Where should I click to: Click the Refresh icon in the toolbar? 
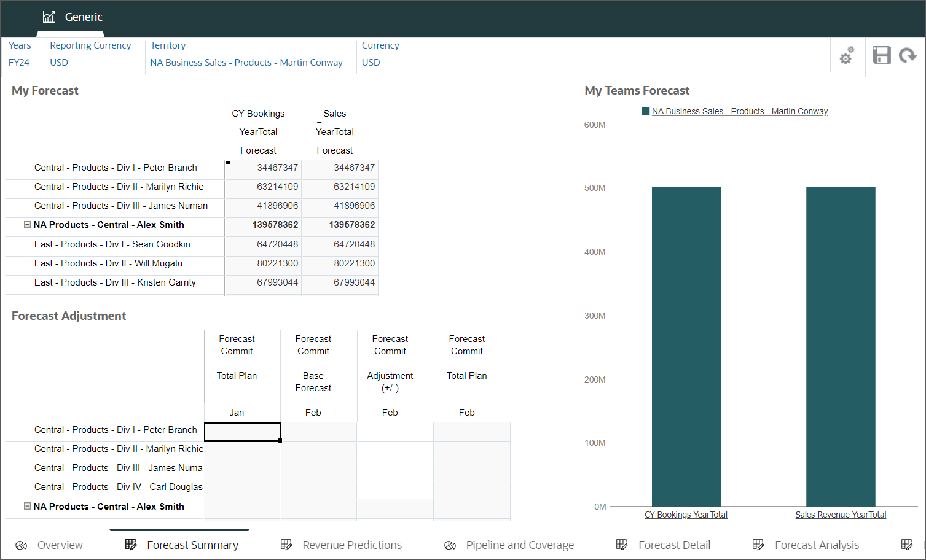point(908,55)
